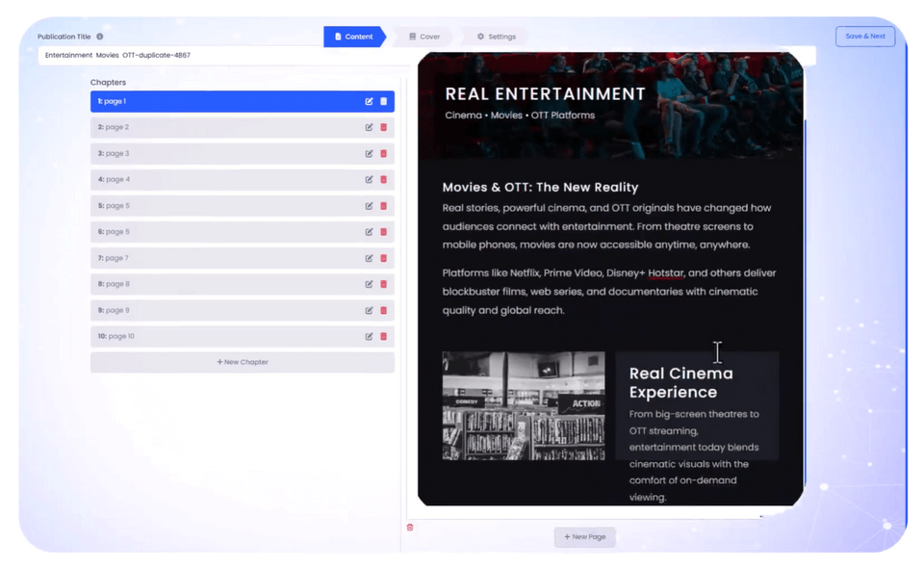The image size is (924, 568).
Task: Click info icon next to Publication Title
Action: 99,37
